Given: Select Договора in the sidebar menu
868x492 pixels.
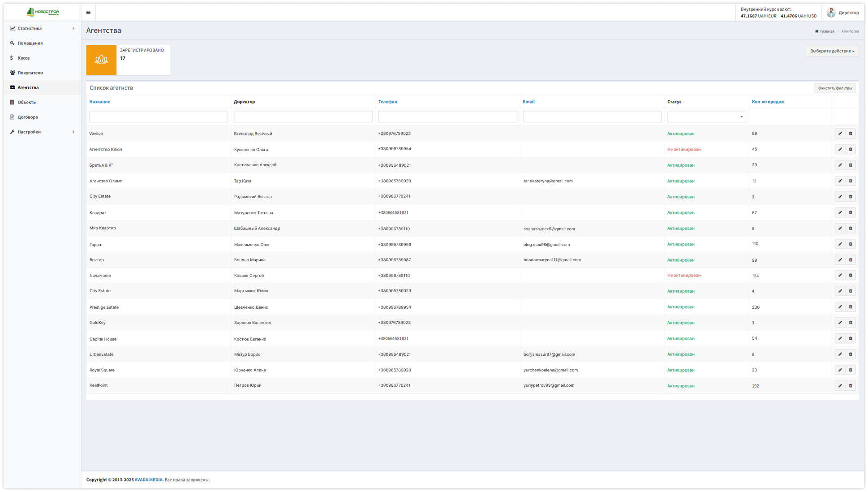Looking at the screenshot, I should coord(27,117).
